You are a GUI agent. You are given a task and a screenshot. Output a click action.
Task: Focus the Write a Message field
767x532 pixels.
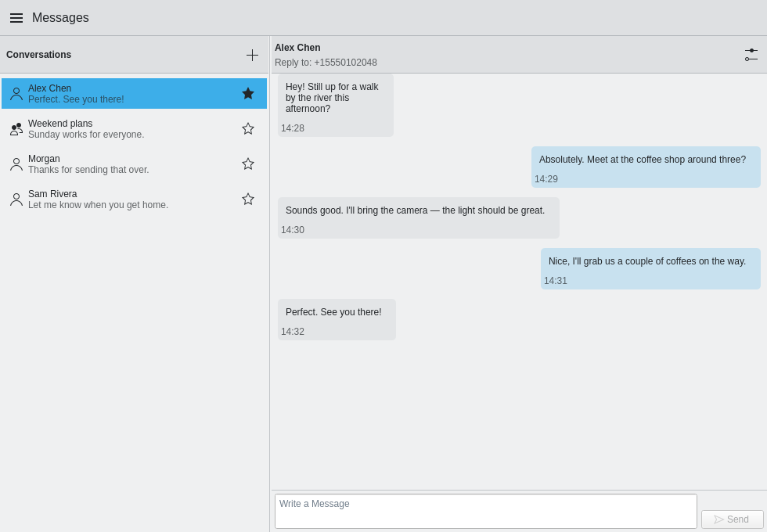click(x=486, y=511)
